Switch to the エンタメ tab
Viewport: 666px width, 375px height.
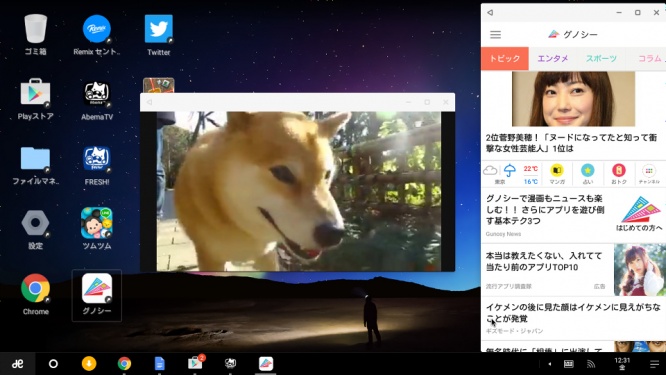[x=553, y=58]
